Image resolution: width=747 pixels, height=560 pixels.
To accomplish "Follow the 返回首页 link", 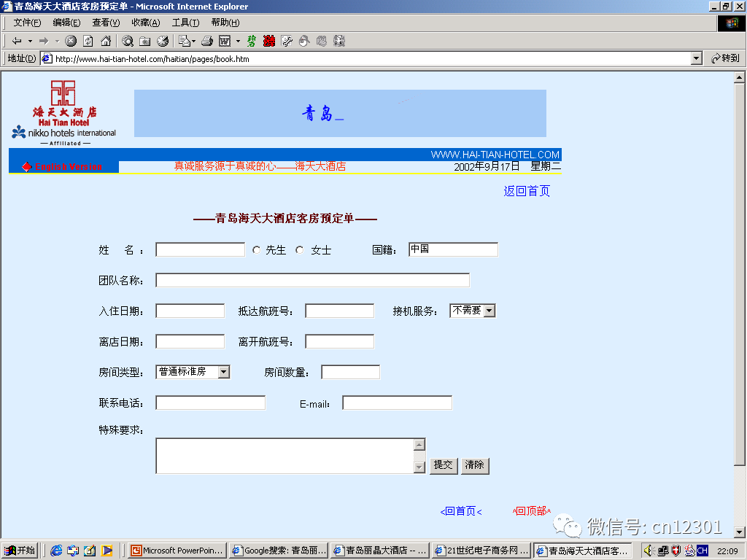I will click(x=527, y=191).
